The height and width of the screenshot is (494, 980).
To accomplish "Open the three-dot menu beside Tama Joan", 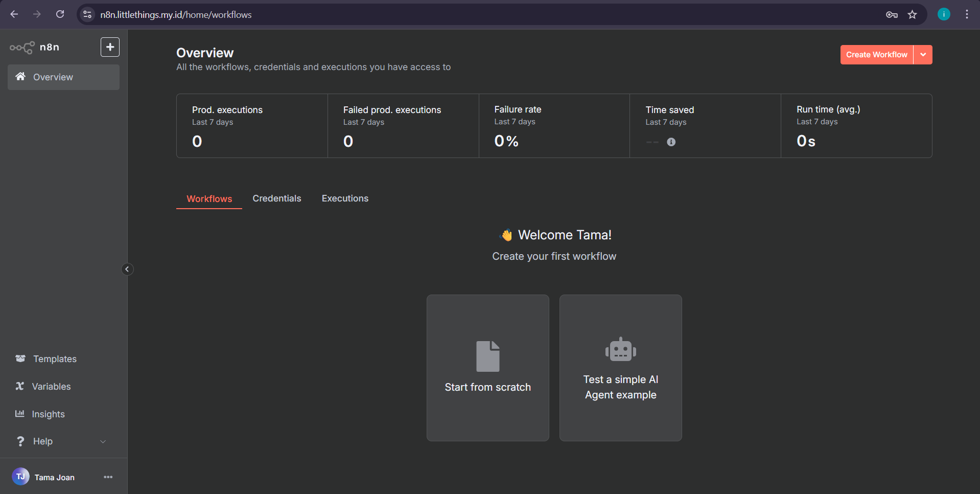I will click(108, 477).
